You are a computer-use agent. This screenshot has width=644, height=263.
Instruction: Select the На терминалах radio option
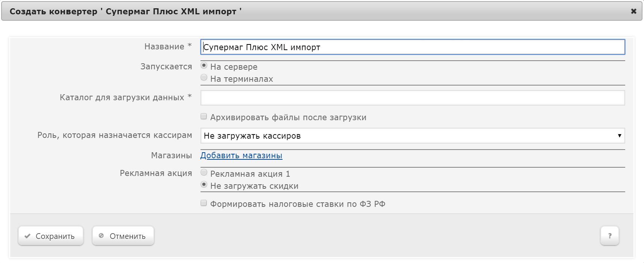pos(204,78)
